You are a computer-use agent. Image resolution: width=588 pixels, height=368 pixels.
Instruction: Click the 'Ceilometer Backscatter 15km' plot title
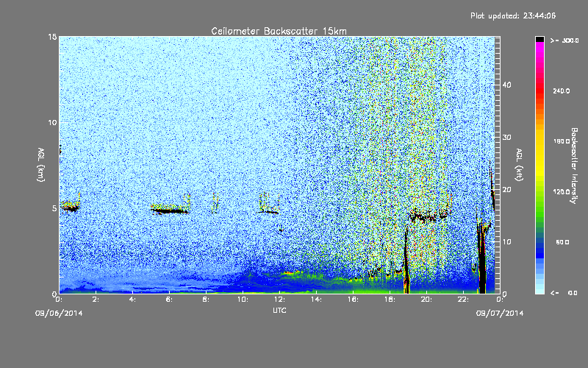pos(279,31)
